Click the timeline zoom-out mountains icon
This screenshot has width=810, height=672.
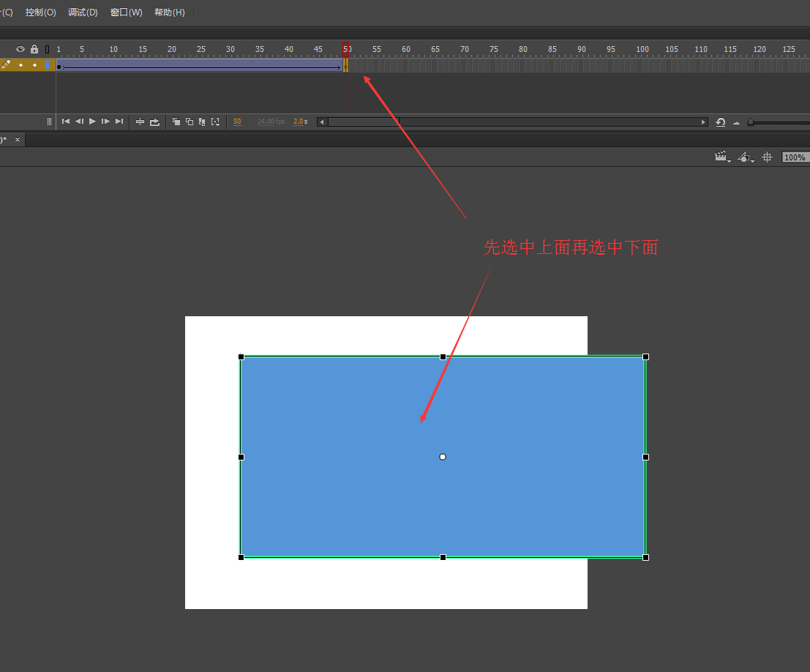[x=737, y=123]
